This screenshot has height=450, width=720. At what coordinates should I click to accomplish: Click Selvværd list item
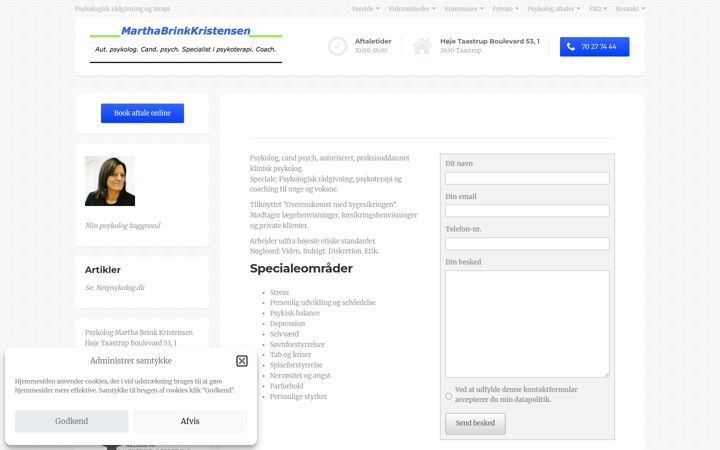coord(284,334)
